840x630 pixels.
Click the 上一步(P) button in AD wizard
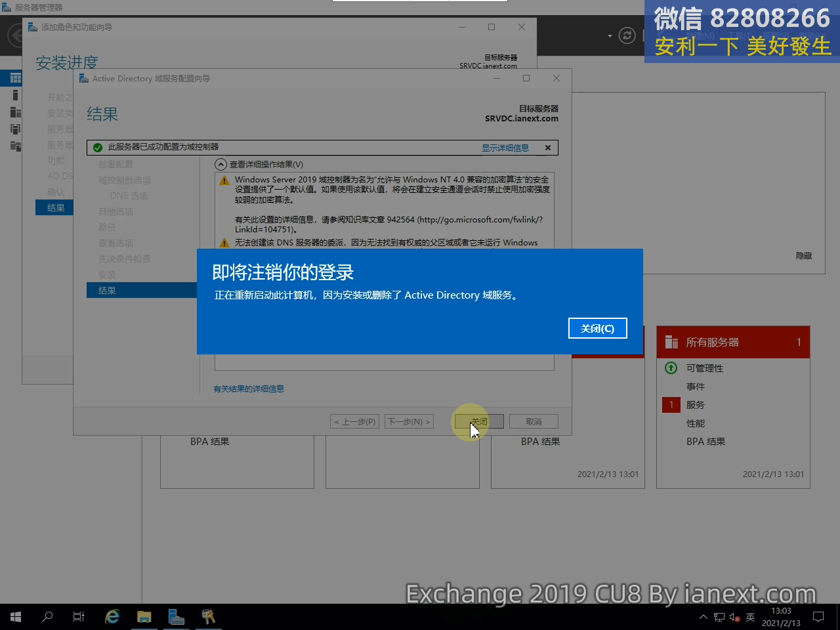point(354,421)
